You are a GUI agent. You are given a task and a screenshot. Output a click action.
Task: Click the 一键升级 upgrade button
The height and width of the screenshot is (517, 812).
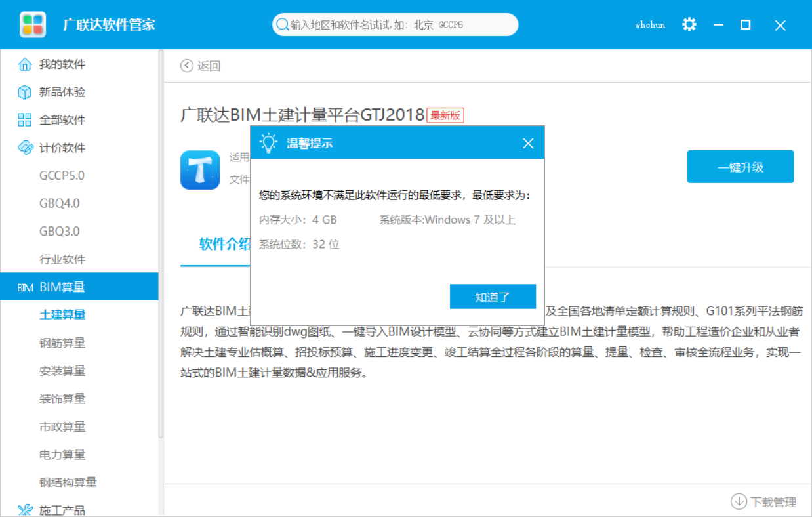[740, 167]
